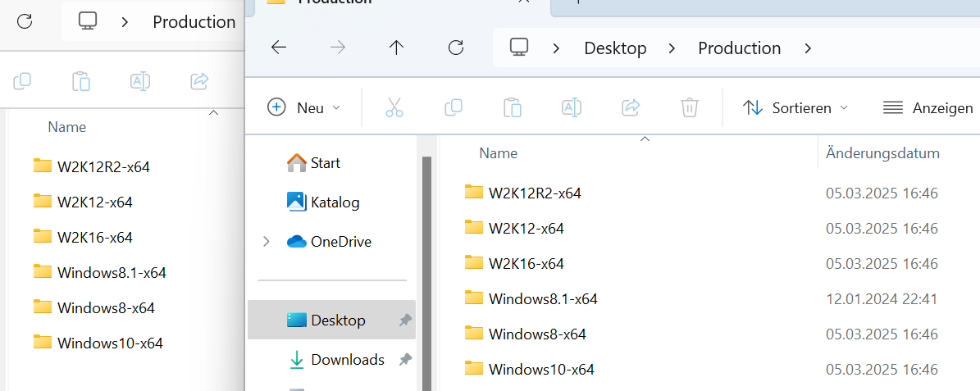Select W2K12R2-x64 folder in back window
Image resolution: width=980 pixels, height=391 pixels.
91,166
